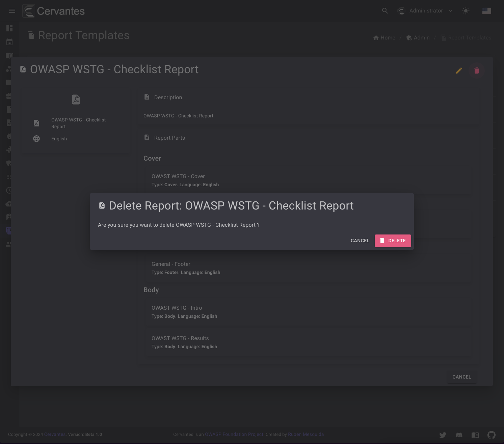Click the Cancel button below the report parts

coord(461,377)
